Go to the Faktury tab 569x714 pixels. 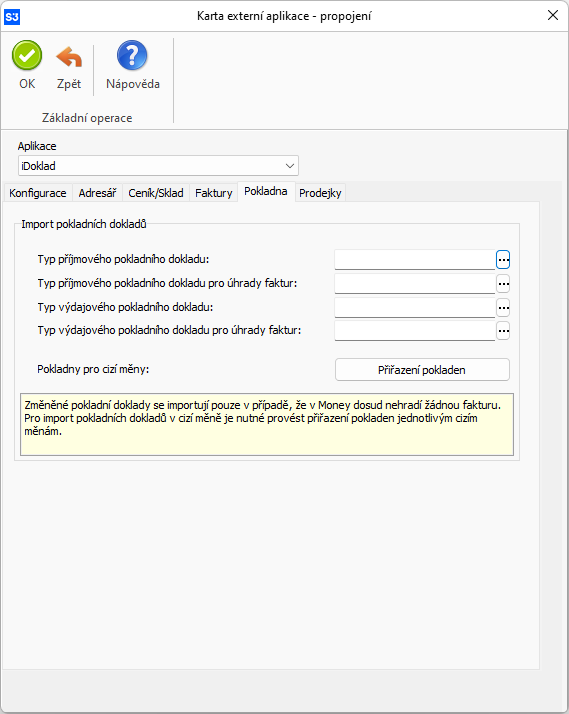click(x=213, y=193)
